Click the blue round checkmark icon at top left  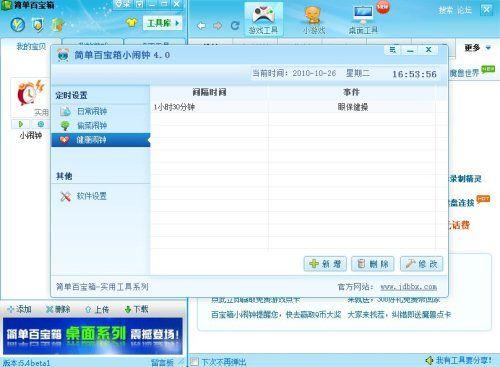(18, 25)
